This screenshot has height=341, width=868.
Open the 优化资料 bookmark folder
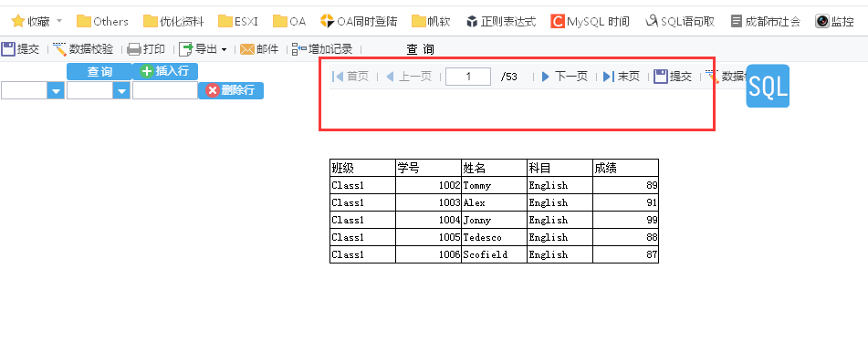point(173,22)
